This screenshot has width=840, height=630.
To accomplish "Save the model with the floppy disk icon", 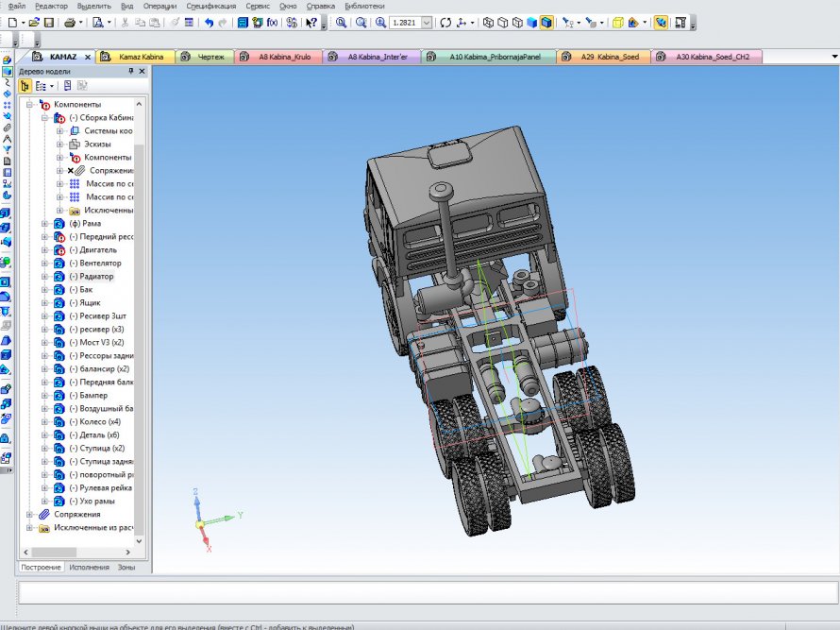I will (49, 23).
